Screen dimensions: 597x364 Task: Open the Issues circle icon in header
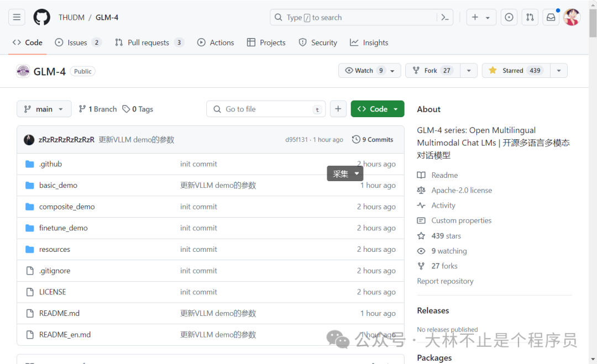point(509,17)
